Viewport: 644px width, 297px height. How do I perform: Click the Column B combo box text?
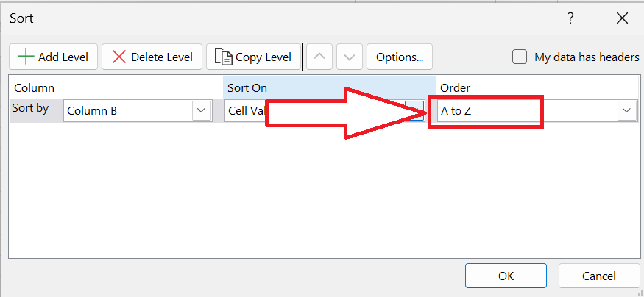pos(92,111)
